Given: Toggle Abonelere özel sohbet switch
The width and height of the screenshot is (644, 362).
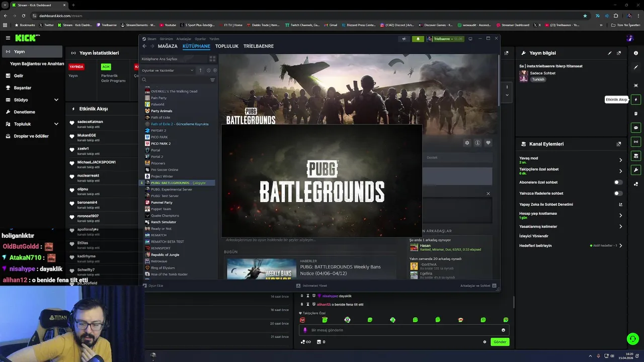Looking at the screenshot, I should point(618,183).
